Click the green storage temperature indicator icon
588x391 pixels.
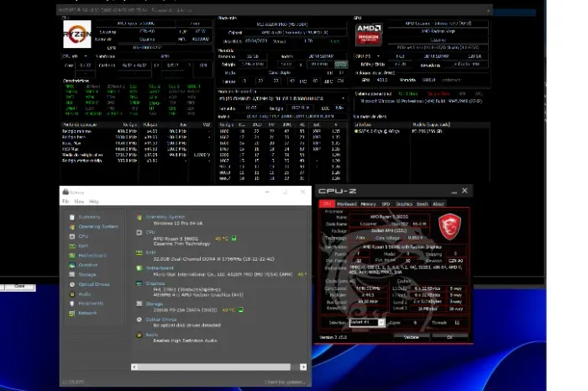pos(241,310)
